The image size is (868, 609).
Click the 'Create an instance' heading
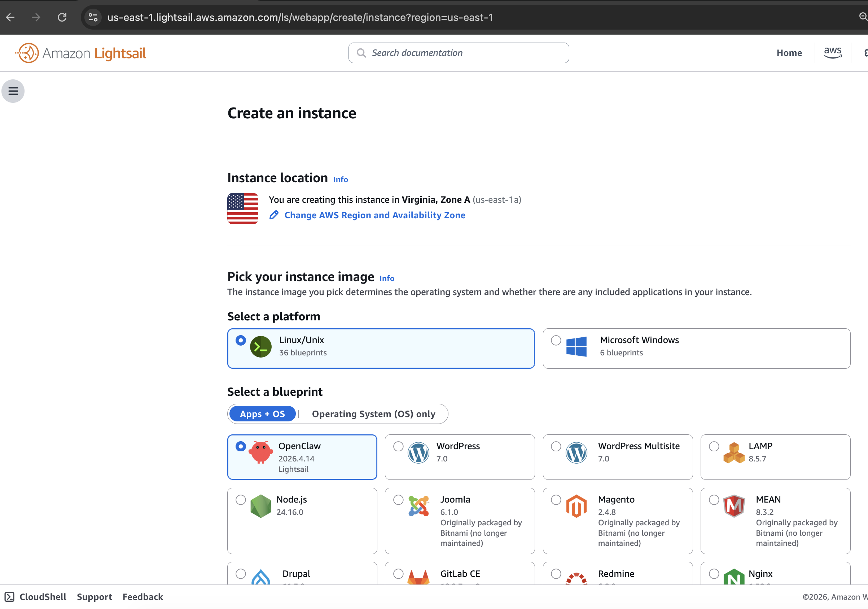[x=292, y=113]
